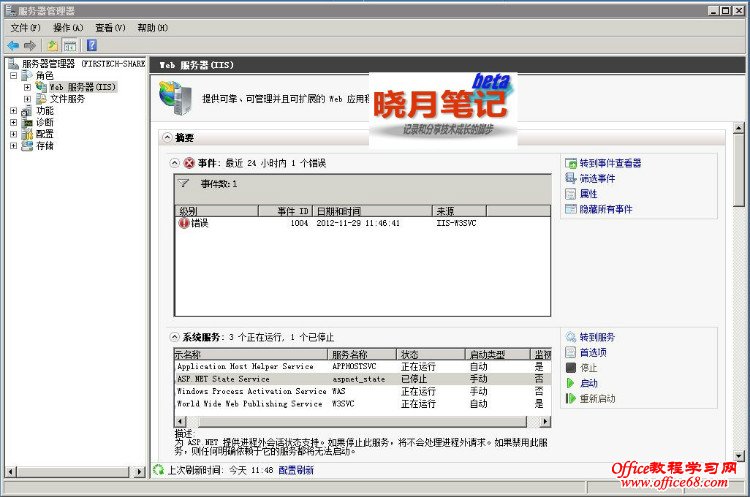Click the 配置 configuration tree icon
The width and height of the screenshot is (750, 497).
click(28, 134)
